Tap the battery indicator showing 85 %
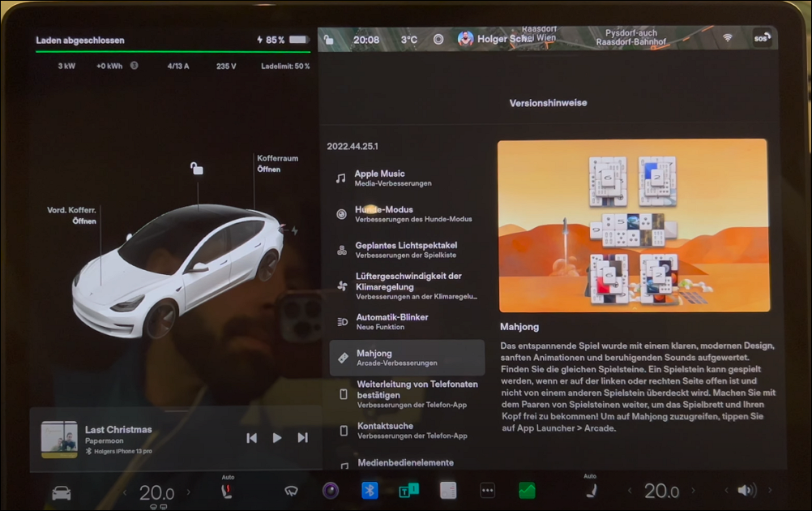 284,40
